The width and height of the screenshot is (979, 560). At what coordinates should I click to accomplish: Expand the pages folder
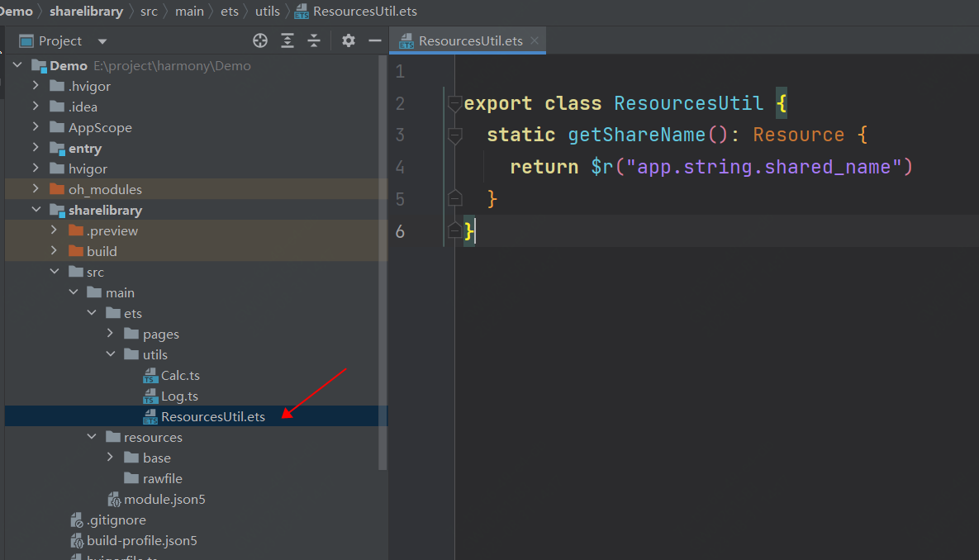111,334
